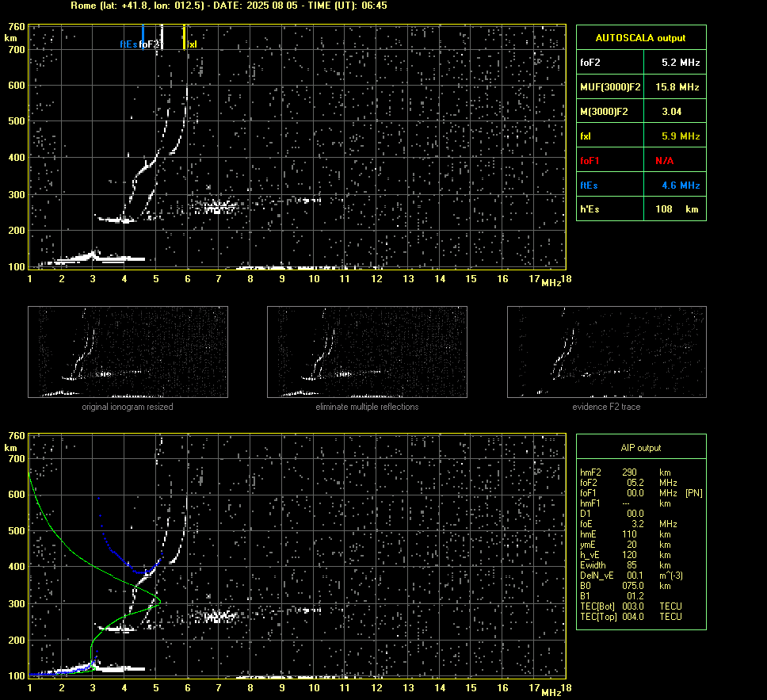Select the foF2 value 5.2 MHz
Image resolution: width=767 pixels, height=700 pixels.
point(681,63)
